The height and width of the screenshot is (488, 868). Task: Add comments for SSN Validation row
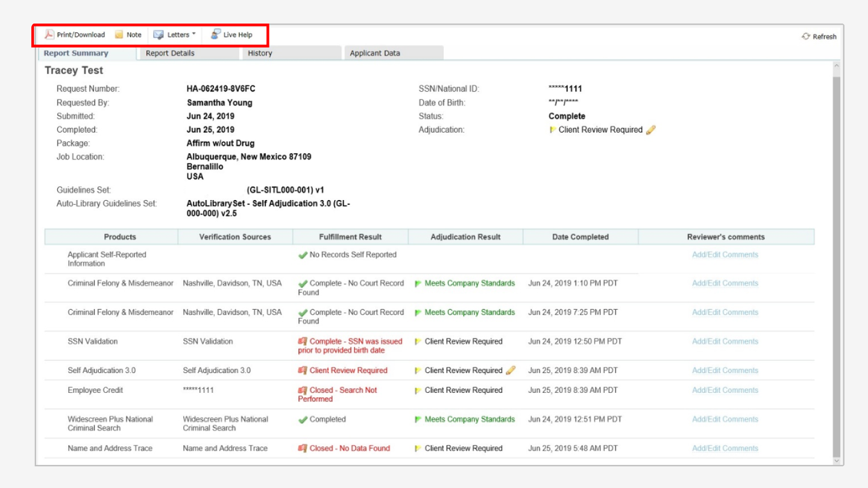(725, 342)
